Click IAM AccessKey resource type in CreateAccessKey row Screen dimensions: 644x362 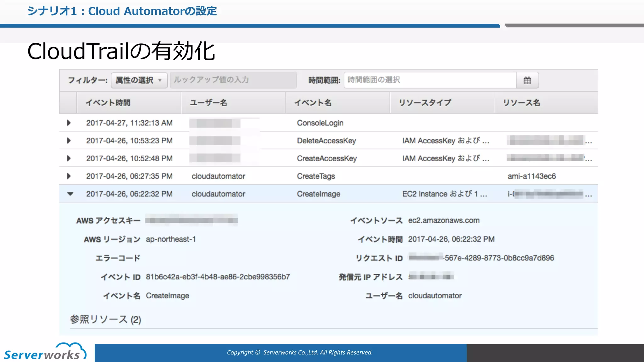[x=446, y=158]
